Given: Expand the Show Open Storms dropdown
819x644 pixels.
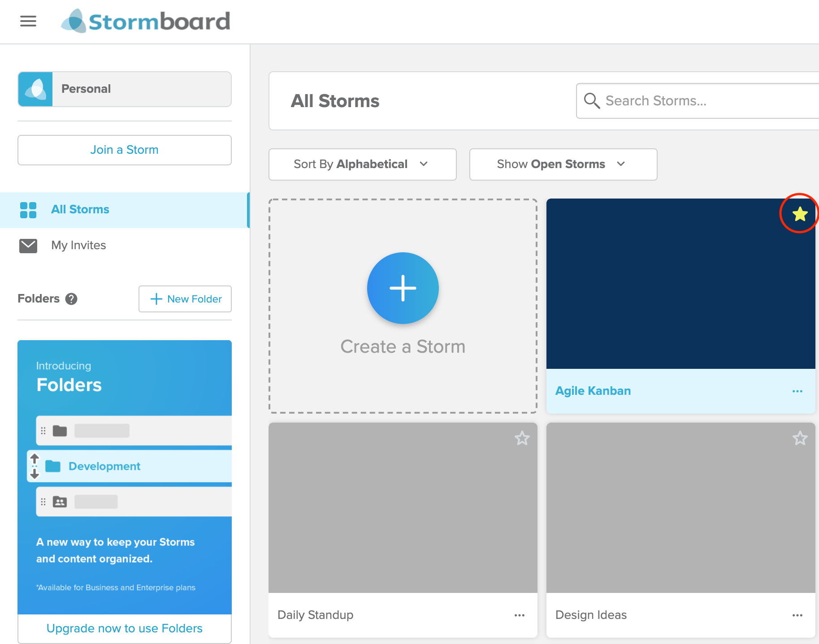Looking at the screenshot, I should tap(563, 164).
